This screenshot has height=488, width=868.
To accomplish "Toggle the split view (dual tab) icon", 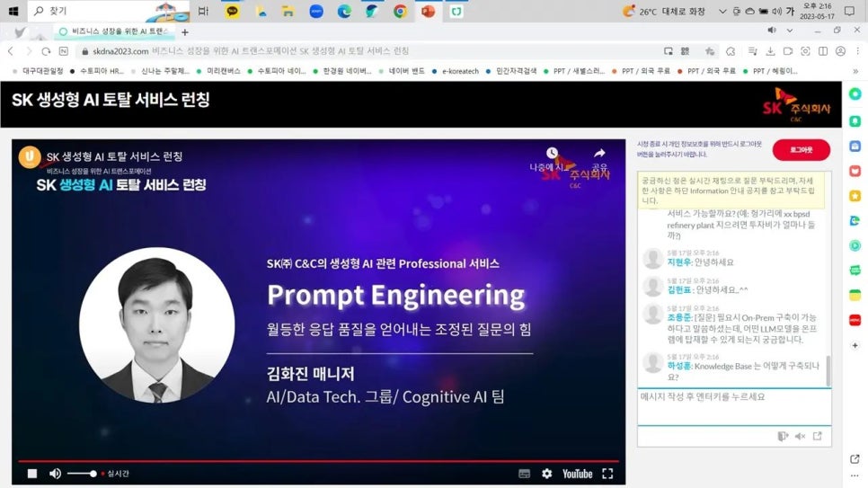I will click(823, 51).
